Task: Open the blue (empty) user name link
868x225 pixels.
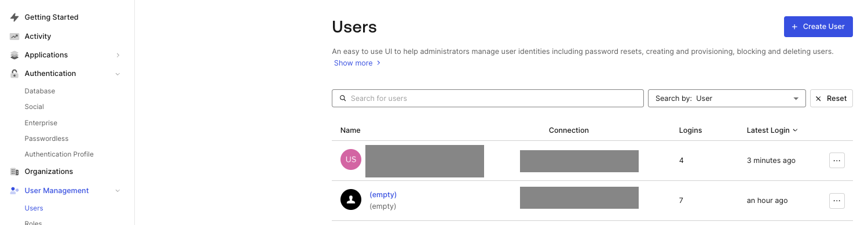Action: point(383,195)
